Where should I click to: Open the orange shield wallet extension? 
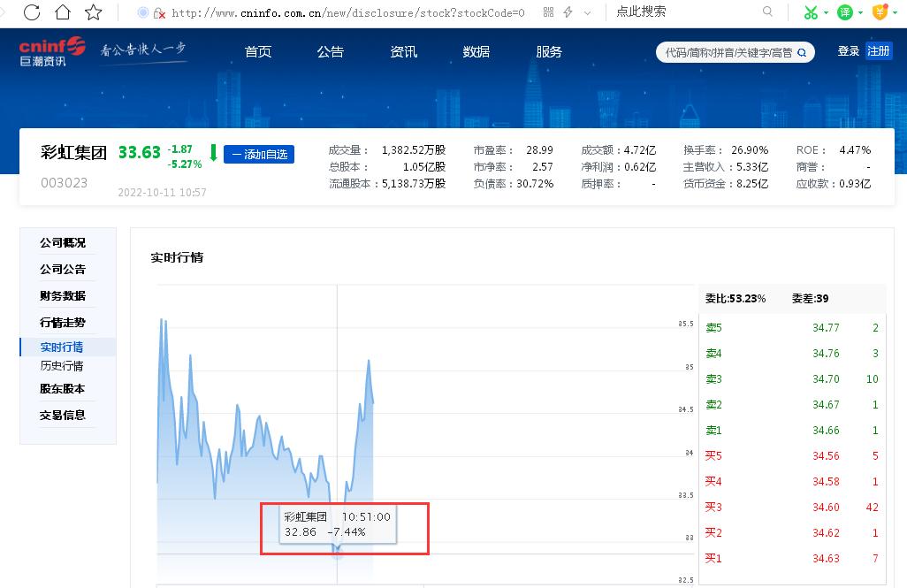click(x=880, y=12)
